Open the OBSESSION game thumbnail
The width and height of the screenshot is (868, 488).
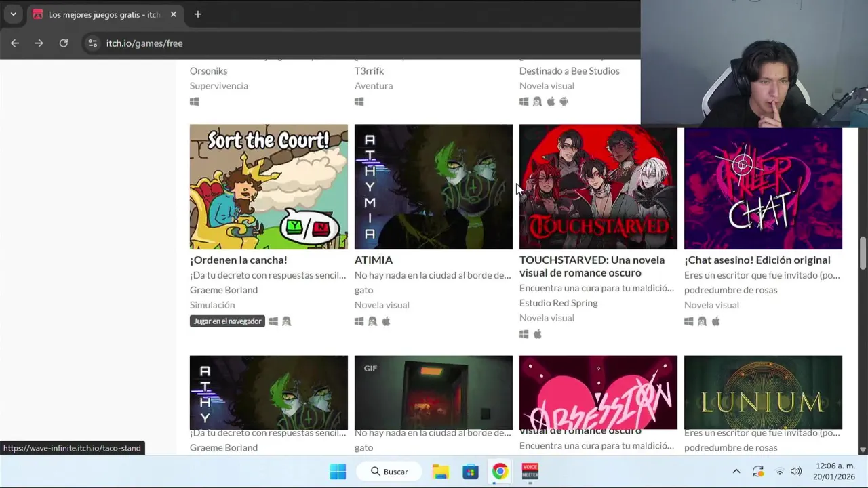tap(598, 392)
